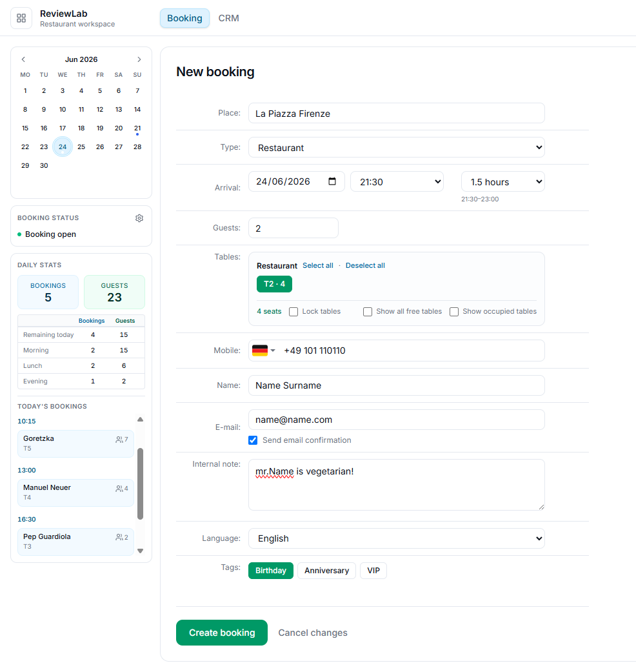
Task: Select June 21 in the calendar
Action: click(x=137, y=128)
